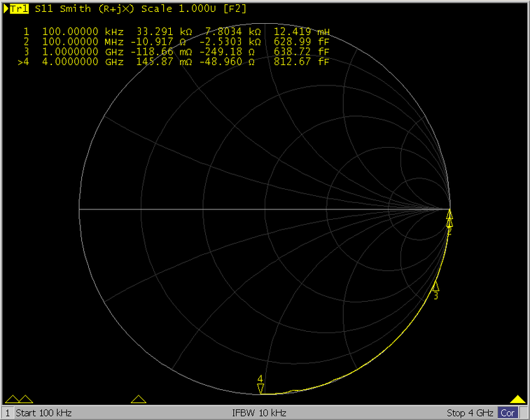Click the 12.419 mH inductance value
This screenshot has height=420, width=530.
(302, 31)
